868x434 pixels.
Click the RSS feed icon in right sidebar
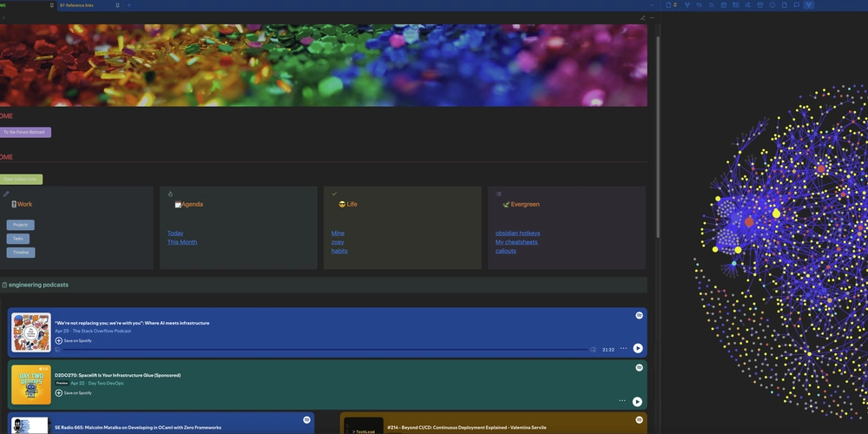coord(712,5)
